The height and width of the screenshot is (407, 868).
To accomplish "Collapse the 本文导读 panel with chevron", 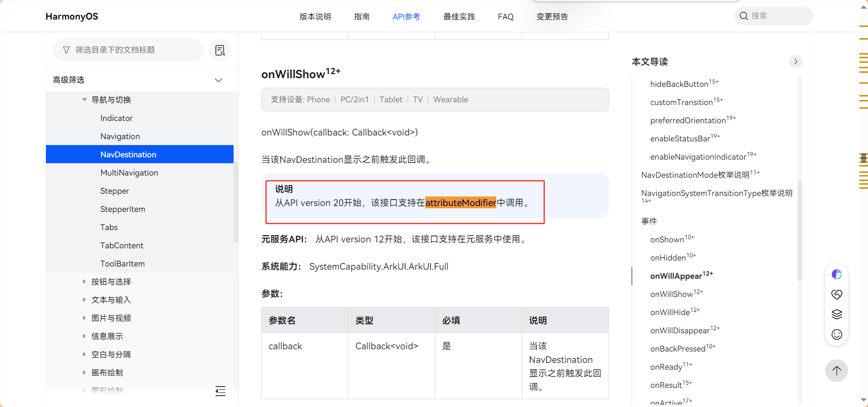I will tap(795, 61).
